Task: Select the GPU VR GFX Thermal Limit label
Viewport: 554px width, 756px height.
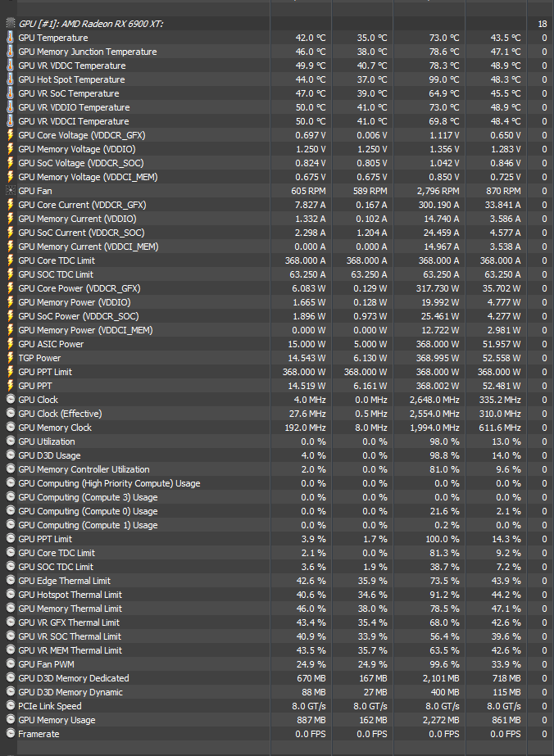Action: pyautogui.click(x=69, y=622)
